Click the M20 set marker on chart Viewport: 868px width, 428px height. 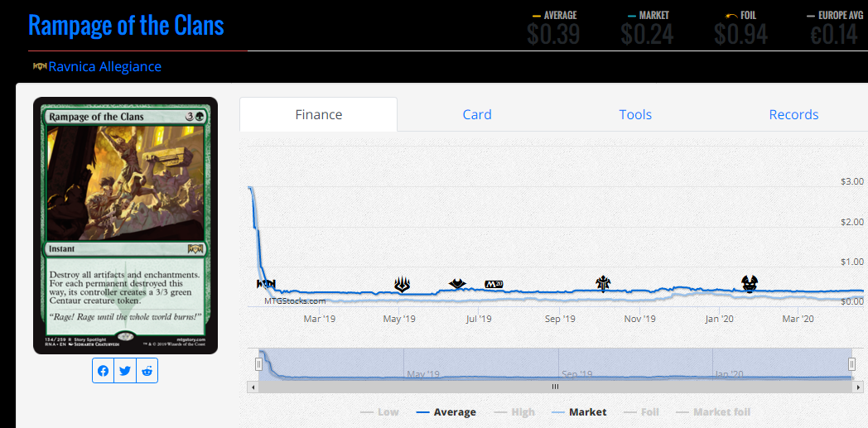494,284
